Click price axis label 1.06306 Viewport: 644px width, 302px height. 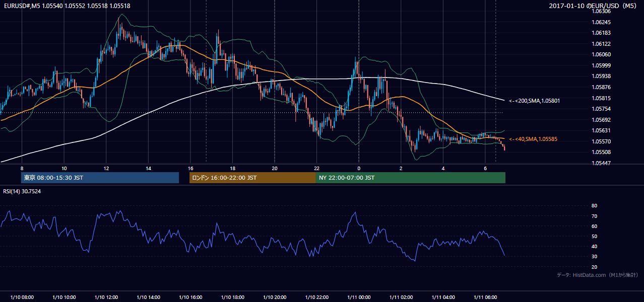click(601, 11)
